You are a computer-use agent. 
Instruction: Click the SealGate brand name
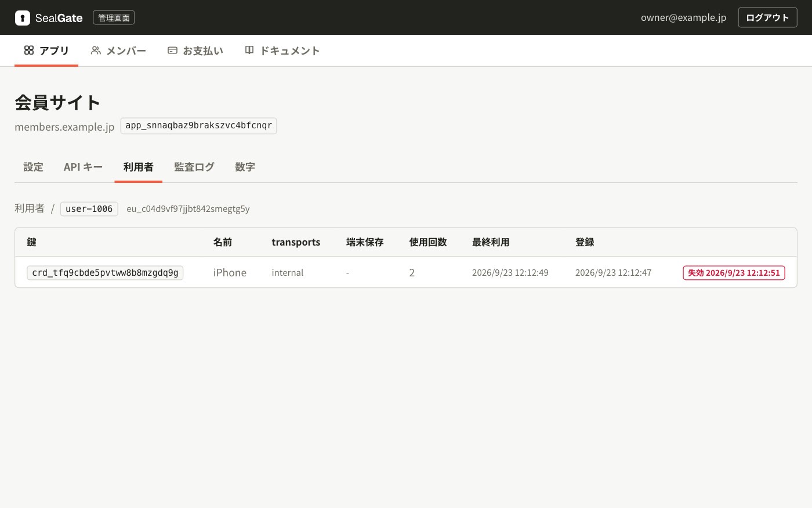[x=59, y=18]
